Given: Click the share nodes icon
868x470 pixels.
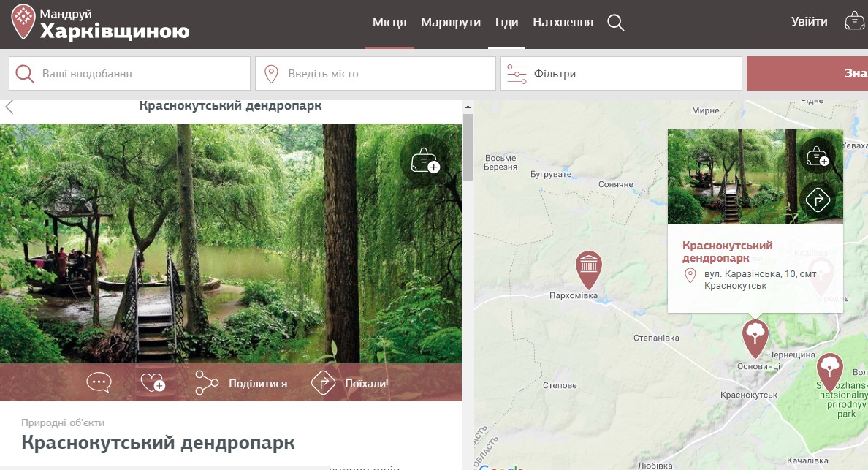Looking at the screenshot, I should pos(207,382).
